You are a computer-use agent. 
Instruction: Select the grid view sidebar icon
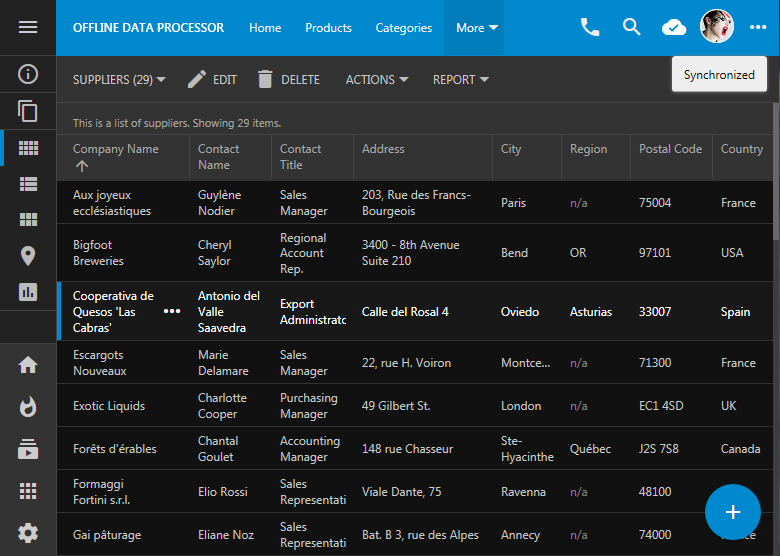(28, 148)
